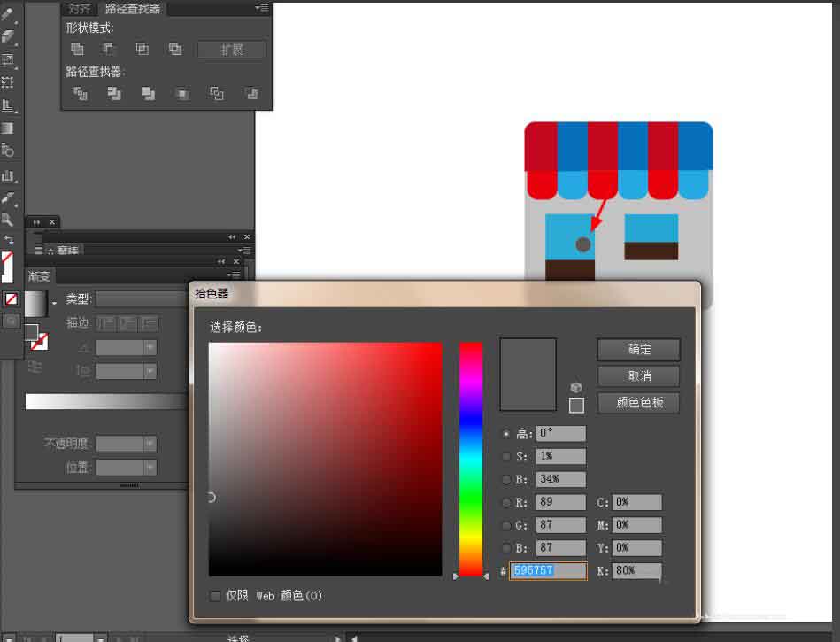840x642 pixels.
Task: Click the second 描边 stroke gradient icon
Action: (128, 323)
